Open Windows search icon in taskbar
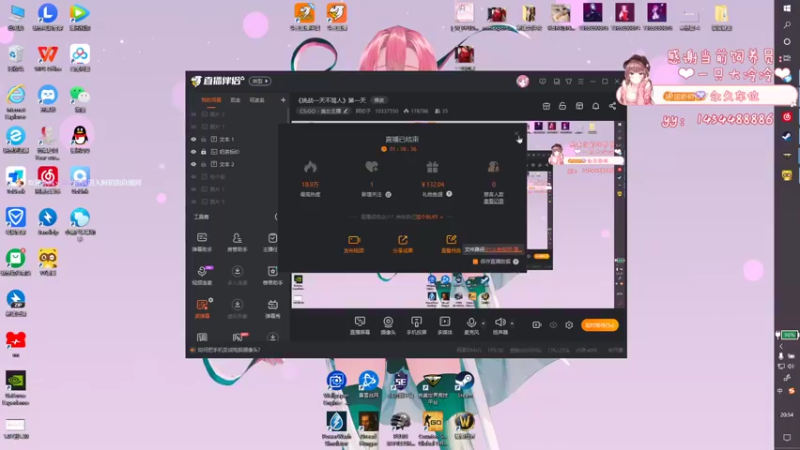The image size is (800, 450). pos(787,24)
